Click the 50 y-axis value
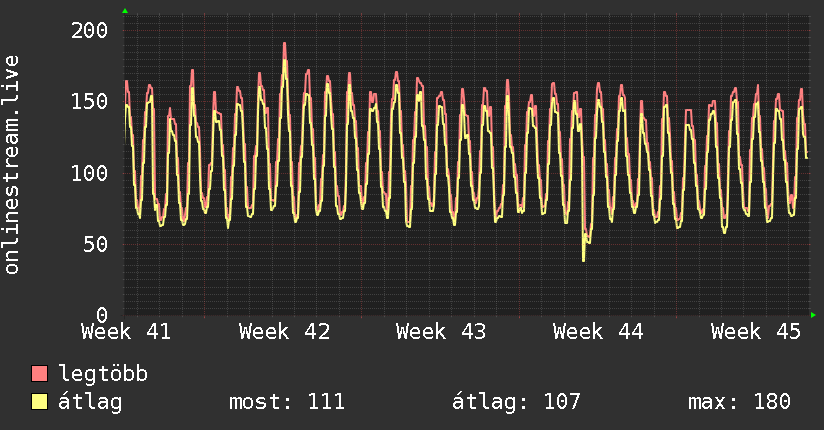 [95, 244]
